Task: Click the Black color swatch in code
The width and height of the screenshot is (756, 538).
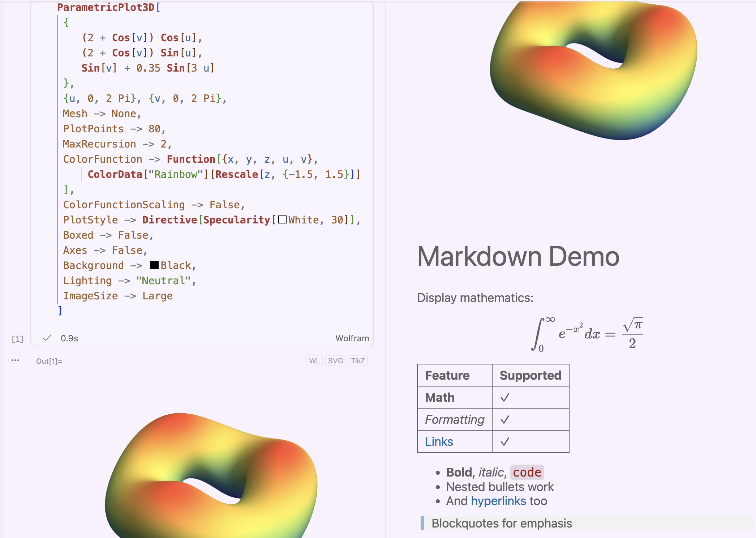Action: coord(154,265)
